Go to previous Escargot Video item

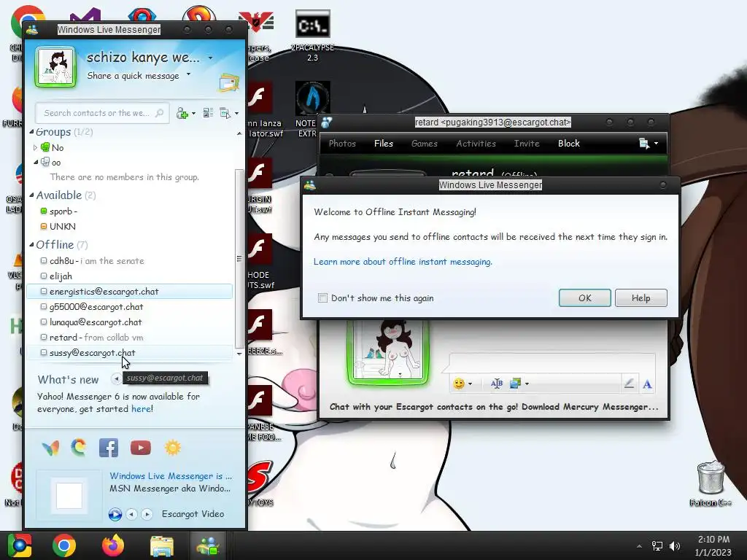(x=131, y=514)
